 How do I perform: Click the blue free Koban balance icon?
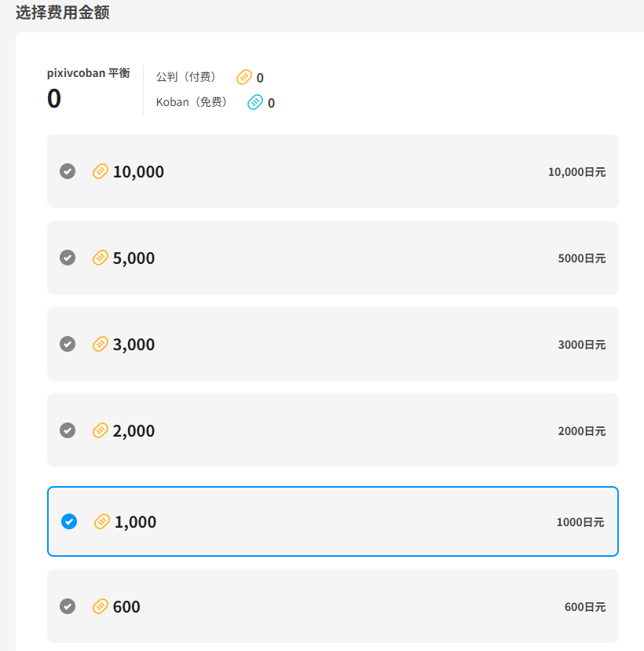255,102
